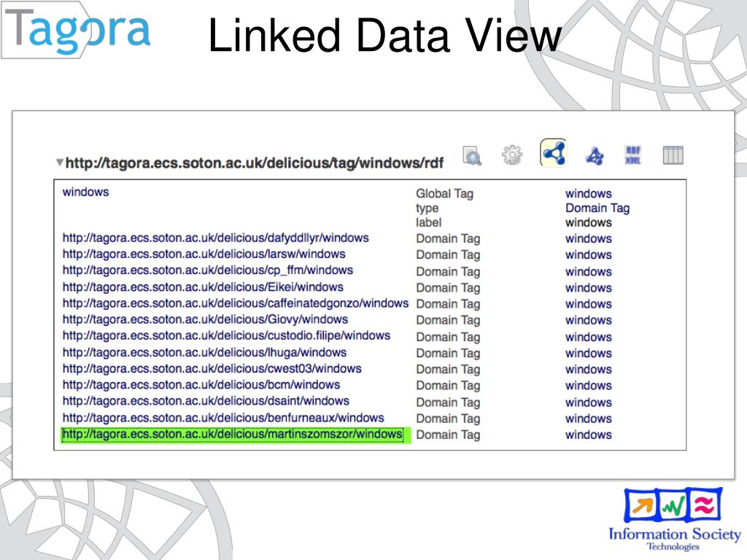
Task: Click the 'Linked Data View' slide title
Action: [384, 35]
